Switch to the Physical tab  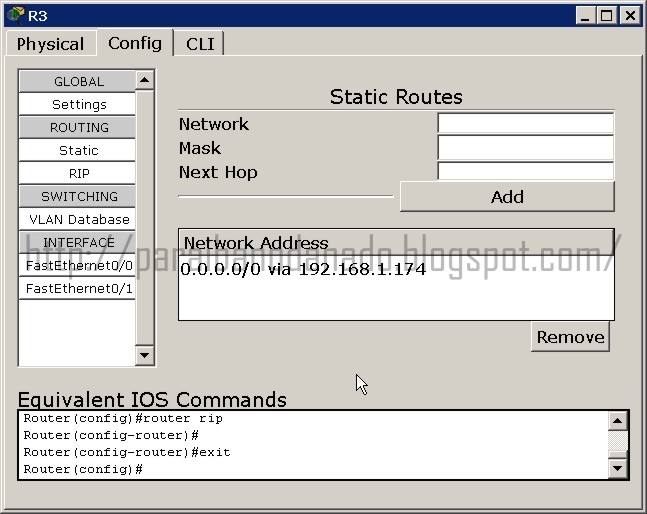point(50,44)
